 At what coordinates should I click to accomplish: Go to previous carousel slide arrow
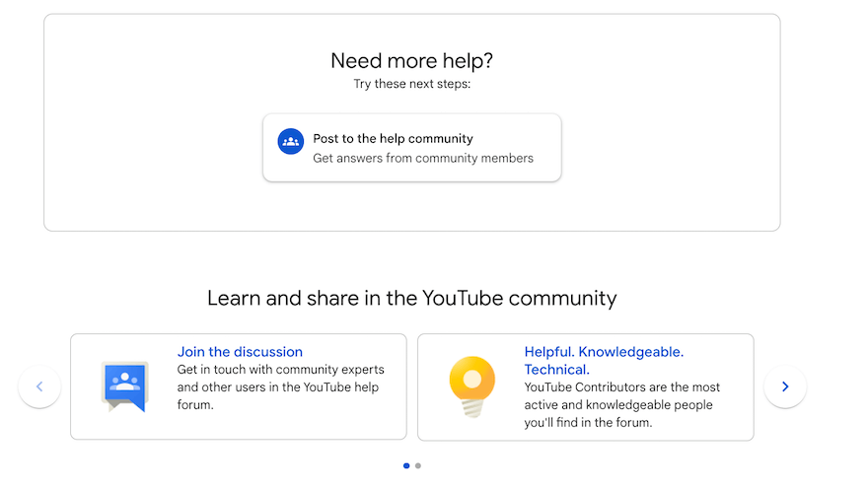click(39, 386)
